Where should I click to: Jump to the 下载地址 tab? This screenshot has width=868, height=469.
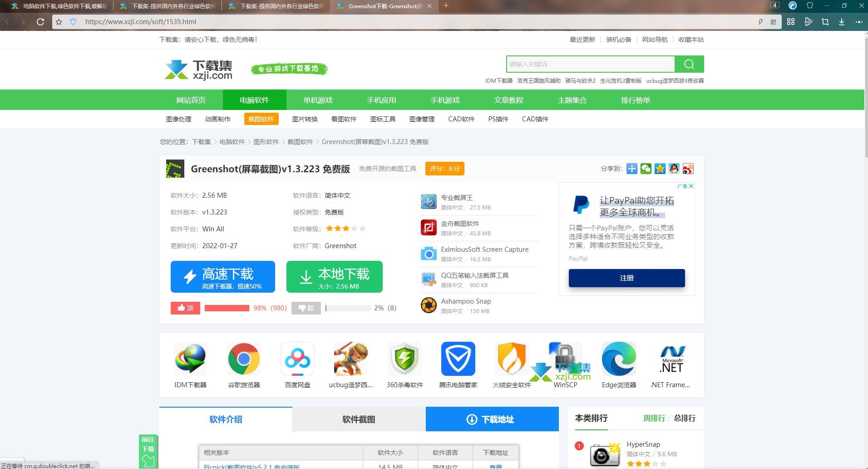click(492, 419)
